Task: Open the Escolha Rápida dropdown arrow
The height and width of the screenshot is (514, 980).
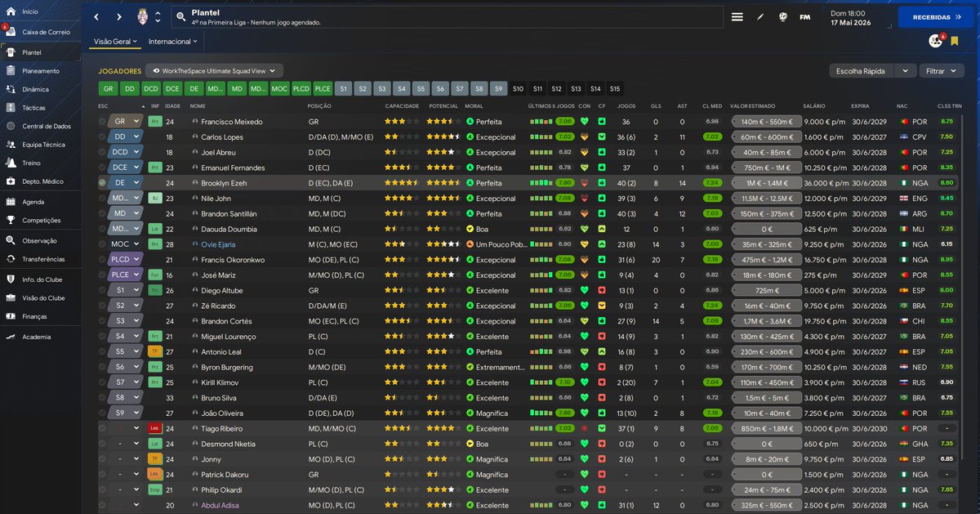Action: (x=904, y=71)
